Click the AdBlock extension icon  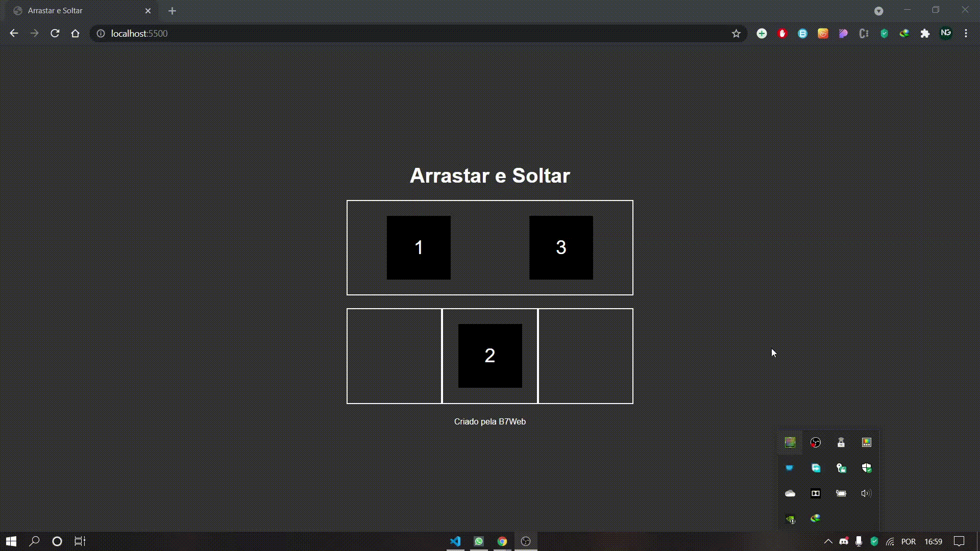[x=782, y=33]
